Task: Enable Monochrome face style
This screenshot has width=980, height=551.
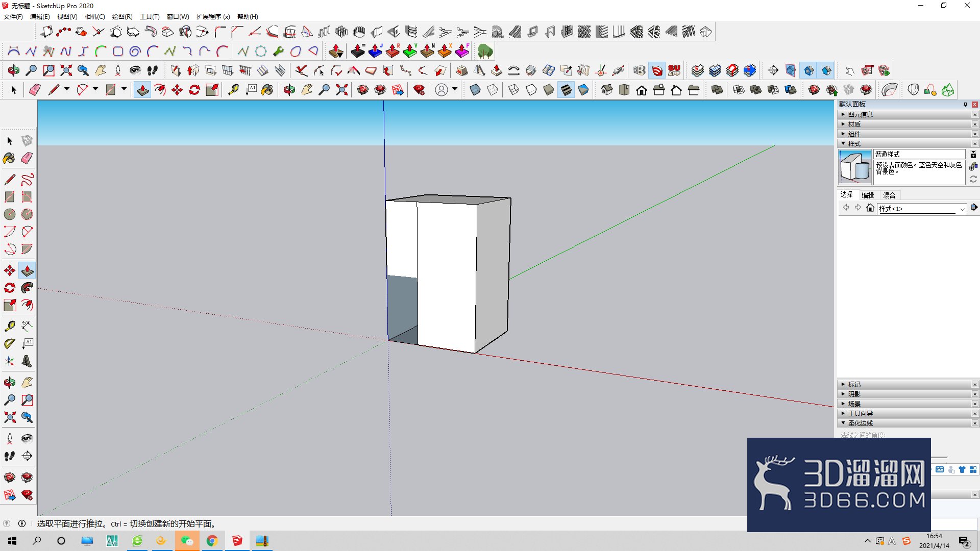Action: tap(583, 90)
